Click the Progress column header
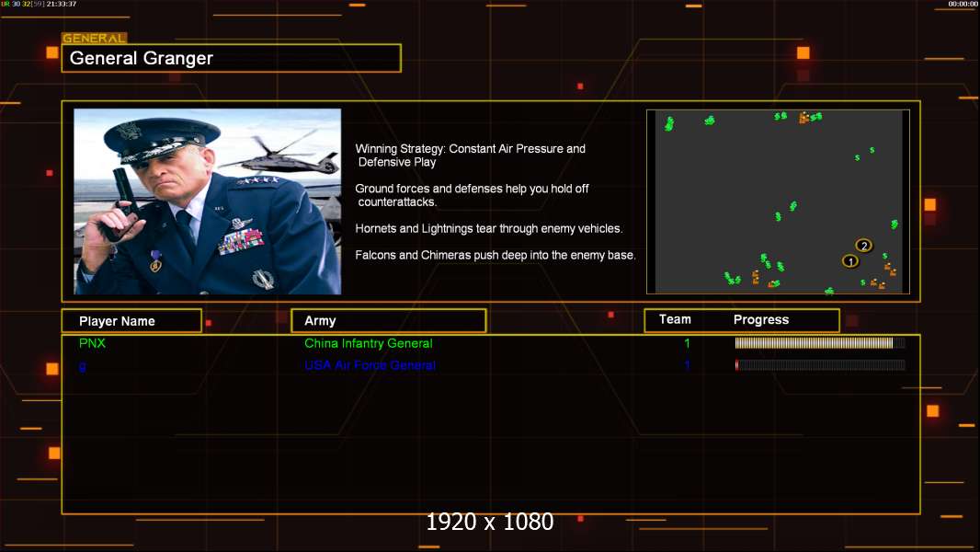 click(761, 319)
